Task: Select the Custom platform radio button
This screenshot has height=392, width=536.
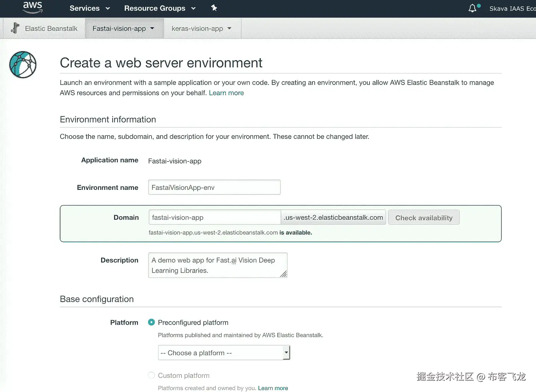Action: pyautogui.click(x=152, y=375)
